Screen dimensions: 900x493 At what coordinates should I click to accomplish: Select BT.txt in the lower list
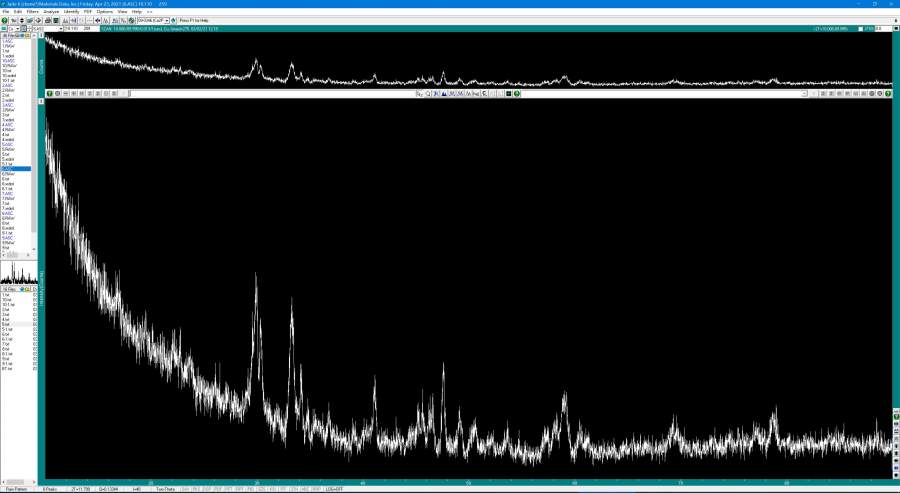coord(7,368)
